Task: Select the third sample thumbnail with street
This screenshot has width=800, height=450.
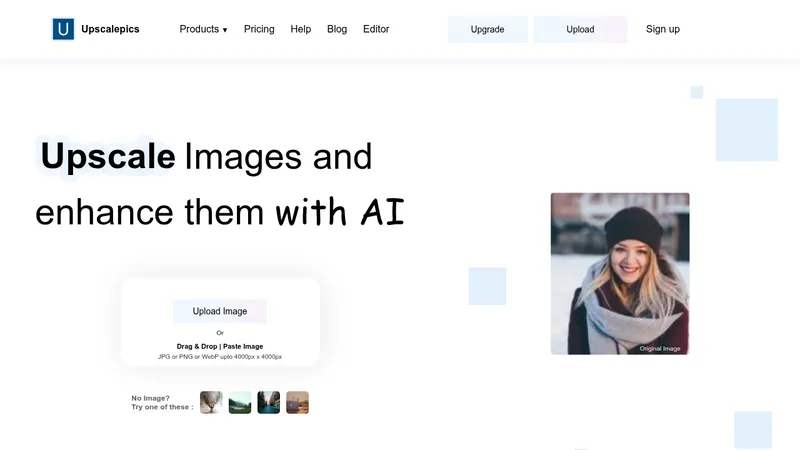Action: [x=268, y=403]
